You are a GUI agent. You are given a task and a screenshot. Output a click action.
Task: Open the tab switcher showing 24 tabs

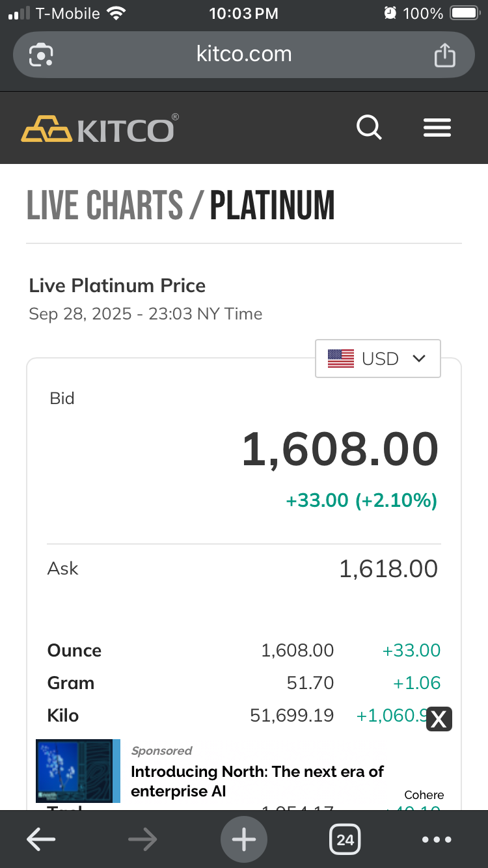(345, 839)
